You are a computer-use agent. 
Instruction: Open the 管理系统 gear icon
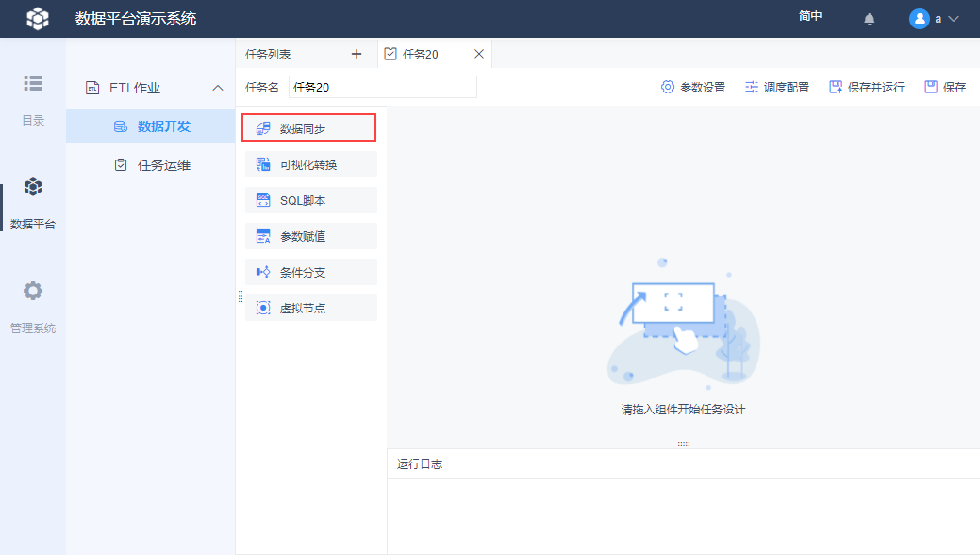click(33, 291)
